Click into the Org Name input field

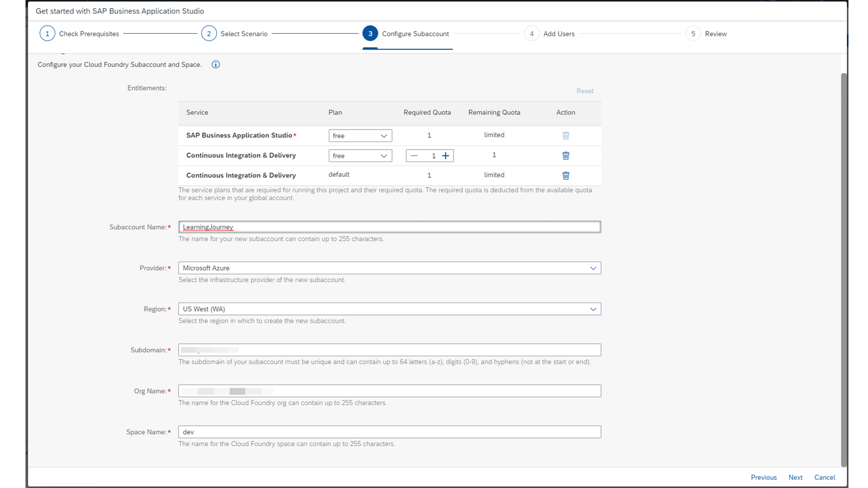[390, 391]
